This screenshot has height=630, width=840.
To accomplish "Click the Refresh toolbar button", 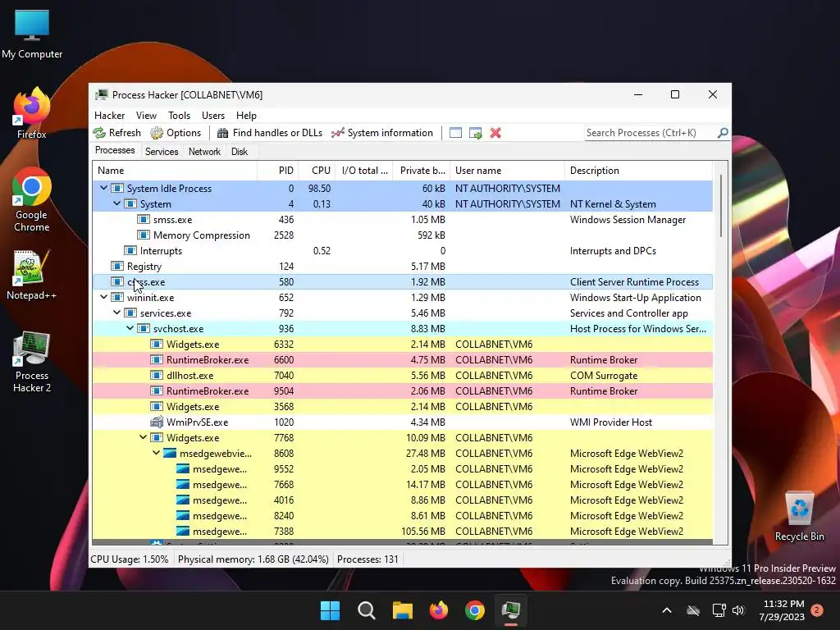I will (x=116, y=133).
